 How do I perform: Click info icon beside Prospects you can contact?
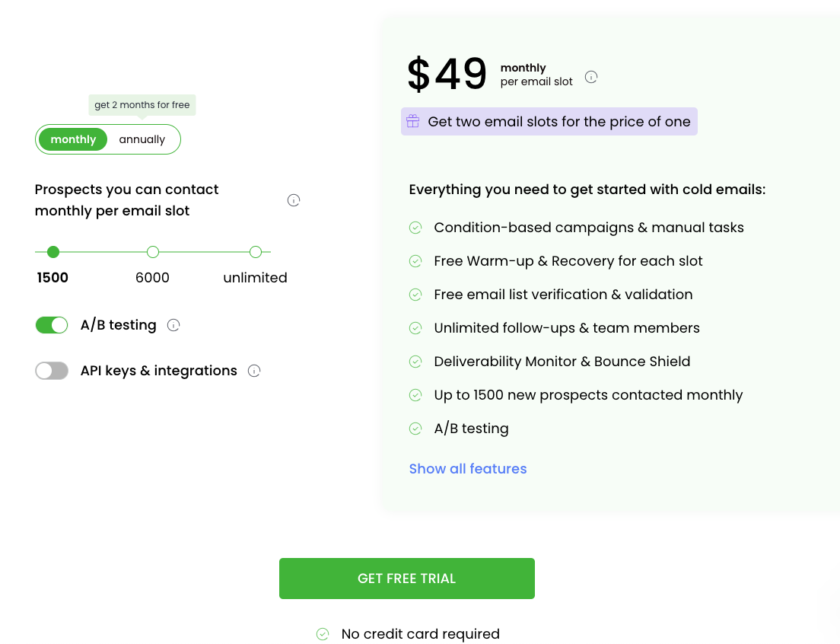[x=294, y=200]
